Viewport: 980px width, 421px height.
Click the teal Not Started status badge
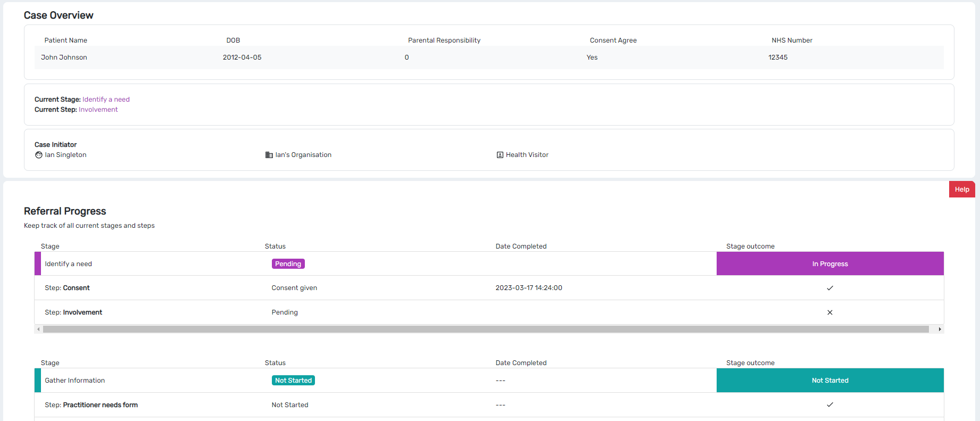293,381
